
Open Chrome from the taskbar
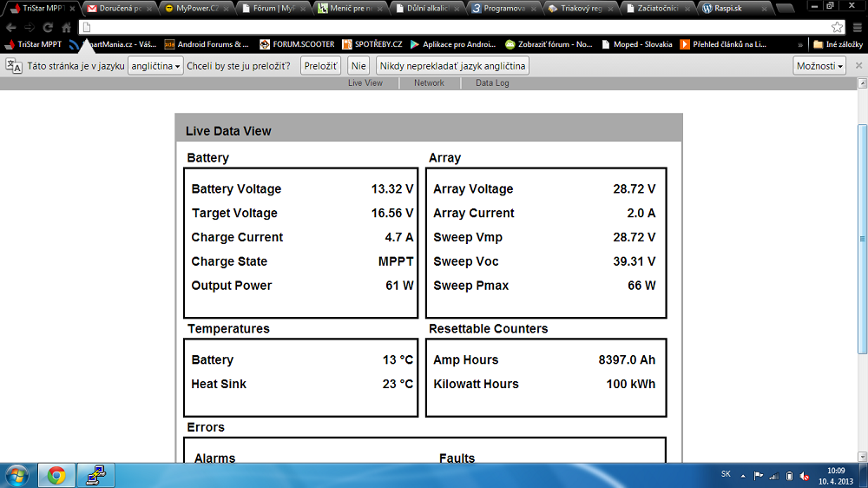pos(56,476)
